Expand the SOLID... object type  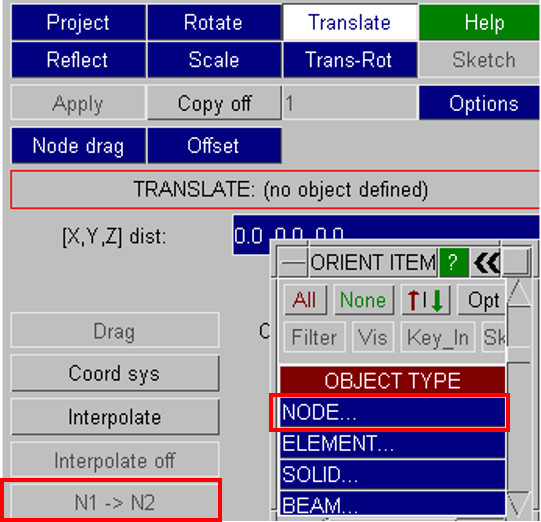[392, 474]
